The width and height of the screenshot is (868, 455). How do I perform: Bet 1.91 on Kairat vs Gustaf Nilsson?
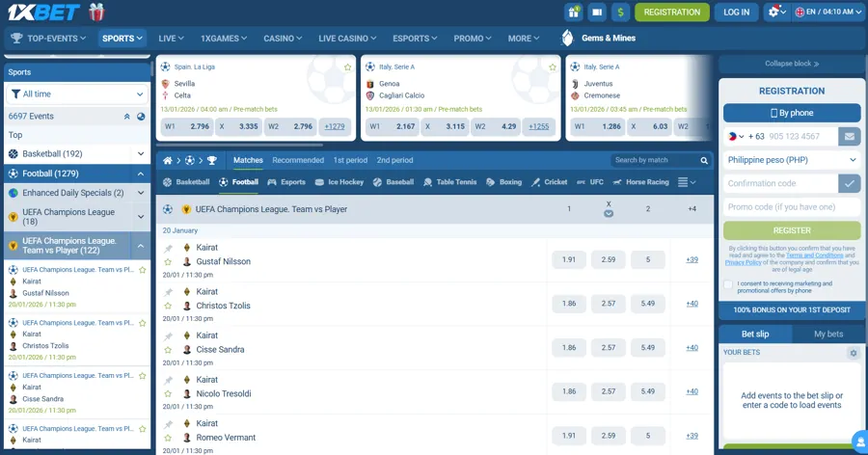[568, 259]
